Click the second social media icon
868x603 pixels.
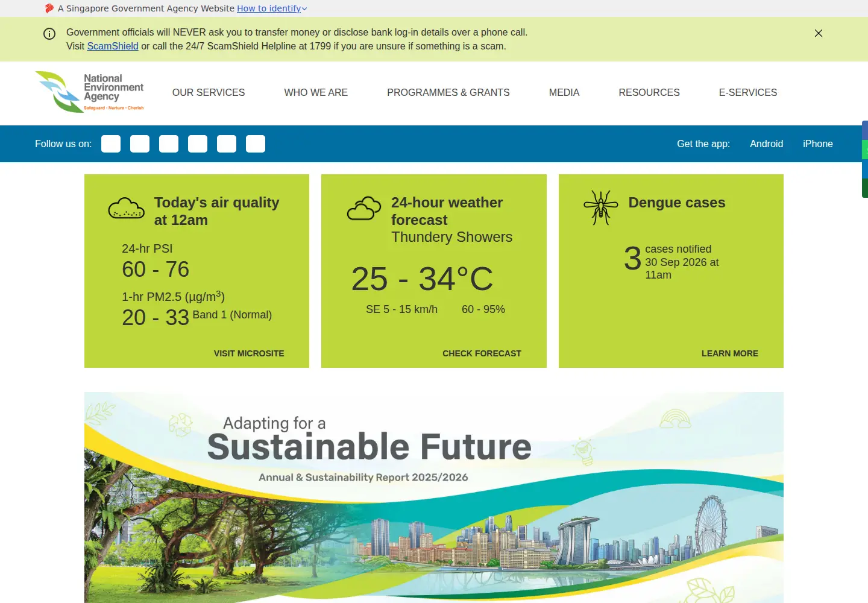pos(140,144)
